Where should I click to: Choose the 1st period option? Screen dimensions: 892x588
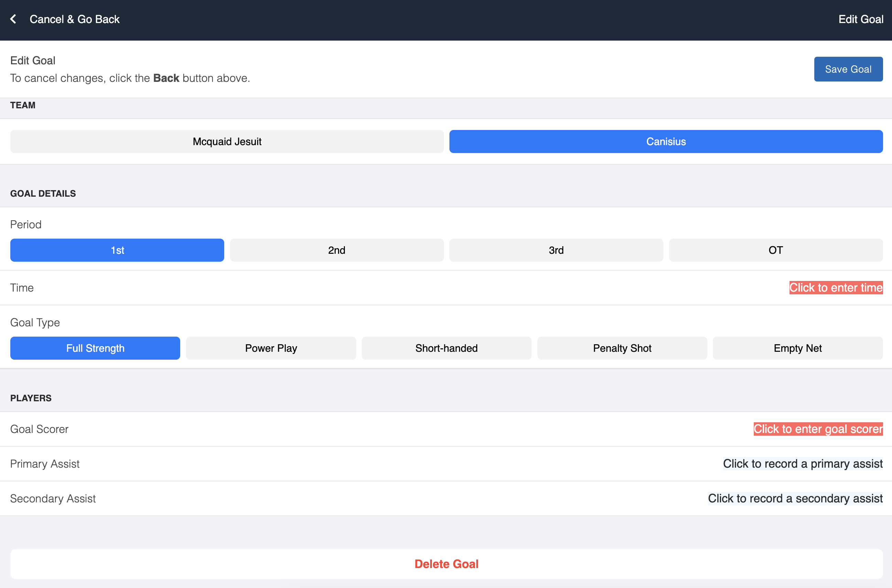[117, 250]
